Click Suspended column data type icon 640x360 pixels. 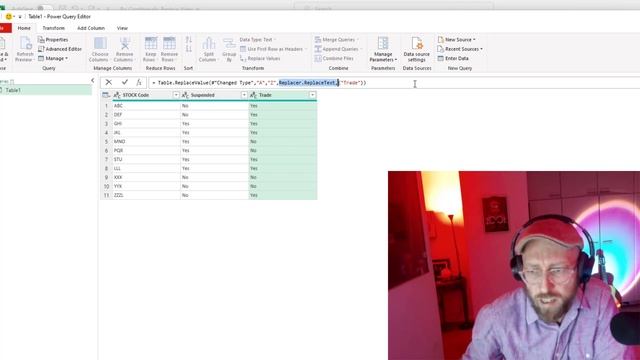(185, 95)
